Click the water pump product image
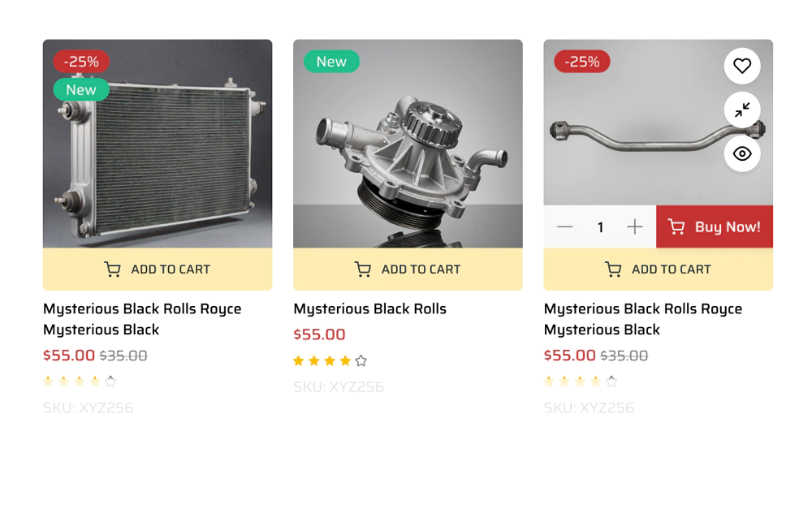812x509 pixels. [x=408, y=144]
